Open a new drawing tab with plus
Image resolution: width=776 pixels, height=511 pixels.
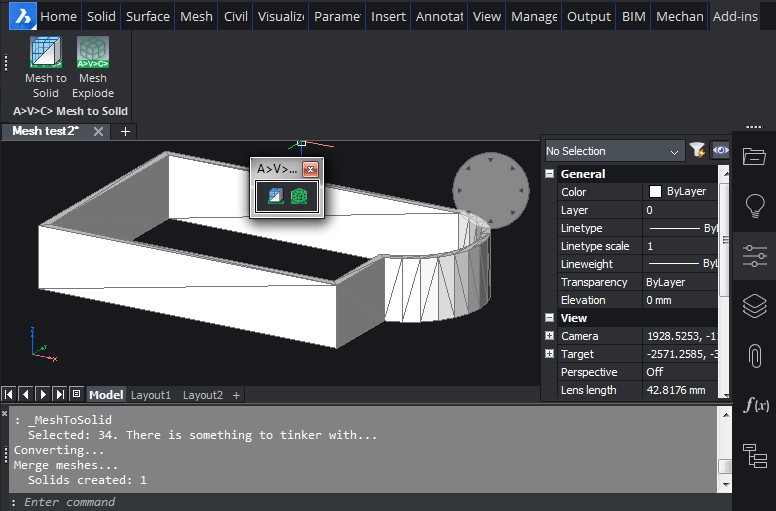point(125,131)
